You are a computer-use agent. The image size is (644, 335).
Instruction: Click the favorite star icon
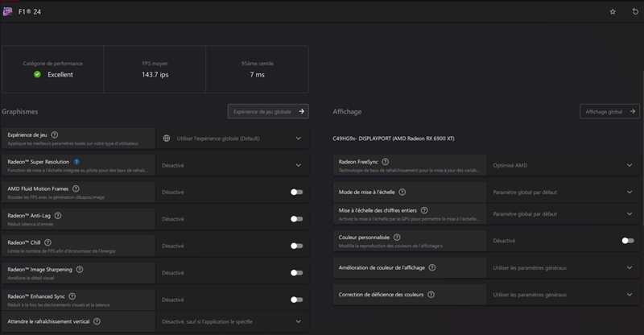pyautogui.click(x=613, y=11)
